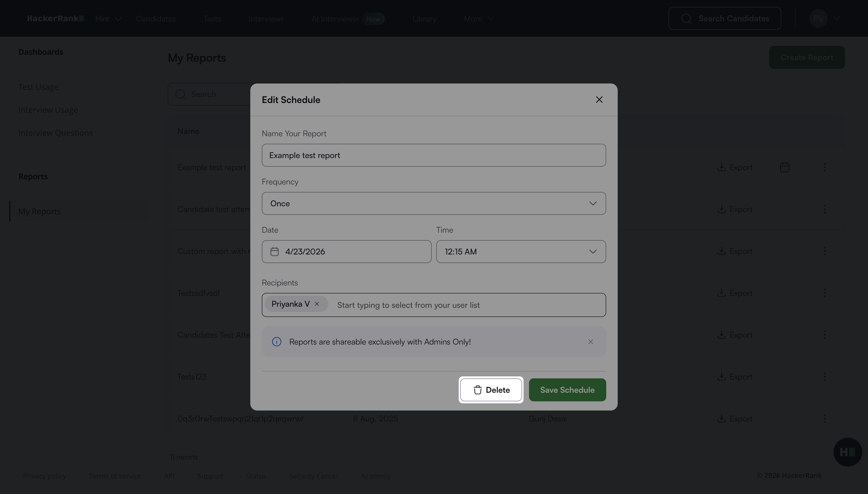Image resolution: width=868 pixels, height=494 pixels.
Task: Click Save Schedule button
Action: click(567, 390)
